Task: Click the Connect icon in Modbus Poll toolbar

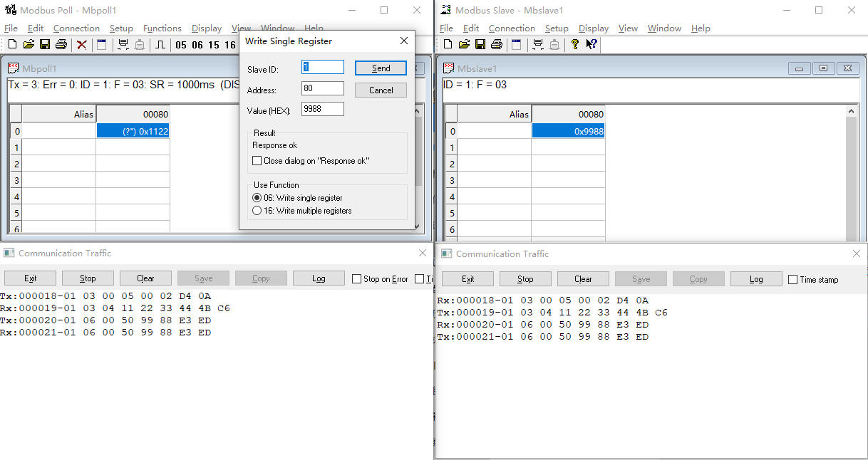Action: 123,45
